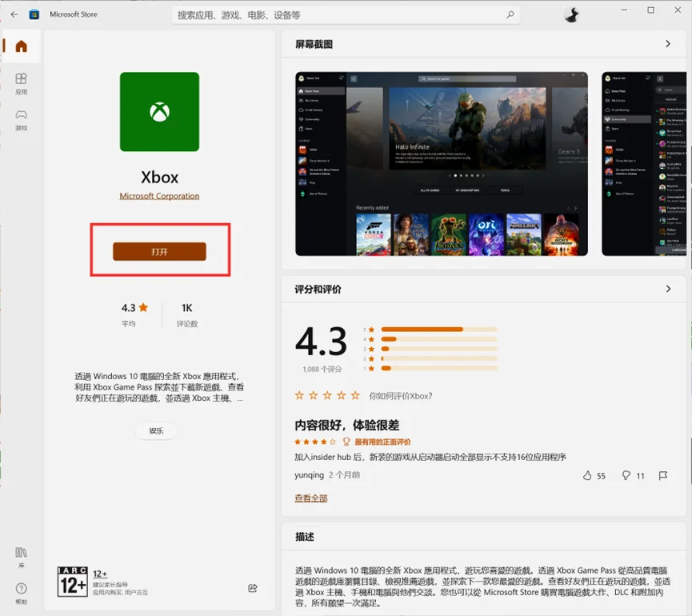Click the Microsoft Store logo icon
Image resolution: width=692 pixels, height=616 pixels.
click(x=34, y=14)
